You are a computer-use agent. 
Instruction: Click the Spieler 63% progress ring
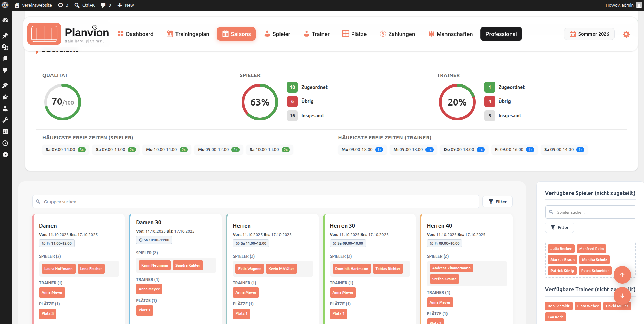(260, 102)
